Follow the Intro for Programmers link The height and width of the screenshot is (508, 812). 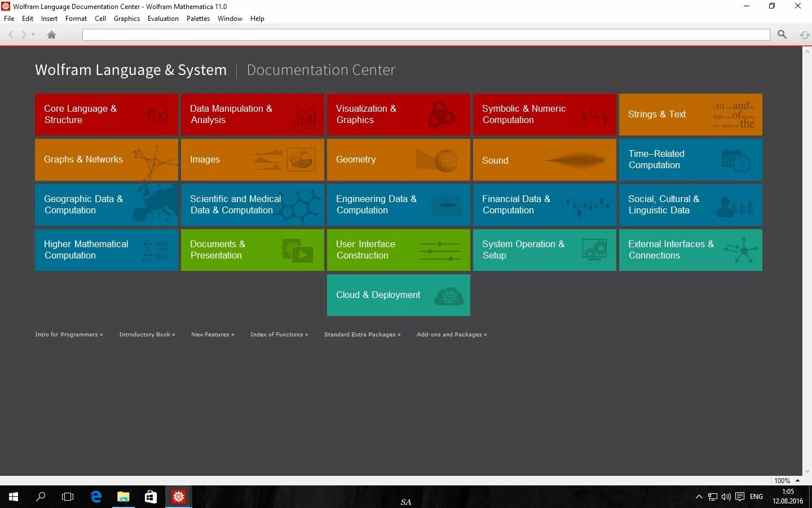tap(69, 335)
